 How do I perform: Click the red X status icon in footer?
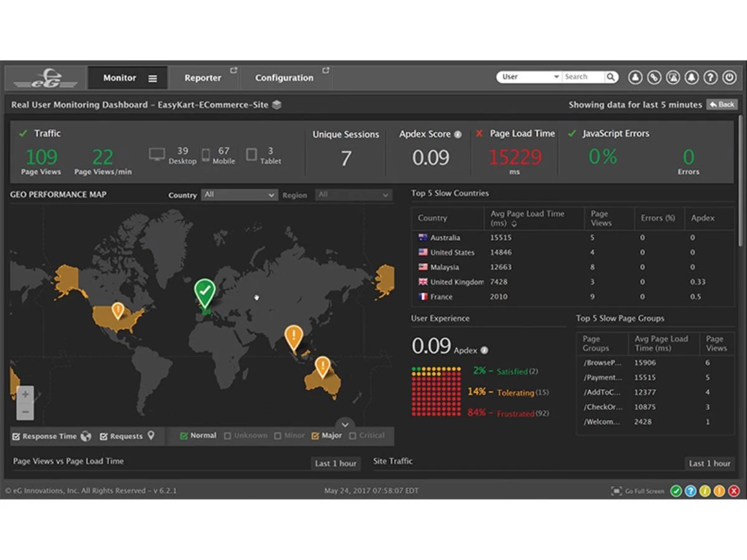[x=734, y=491]
